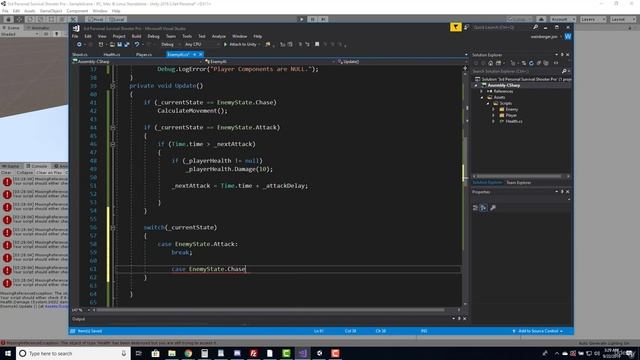Open the Assembly-CSharp project dropdown in editor
The width and height of the screenshot is (640, 360).
point(137,62)
